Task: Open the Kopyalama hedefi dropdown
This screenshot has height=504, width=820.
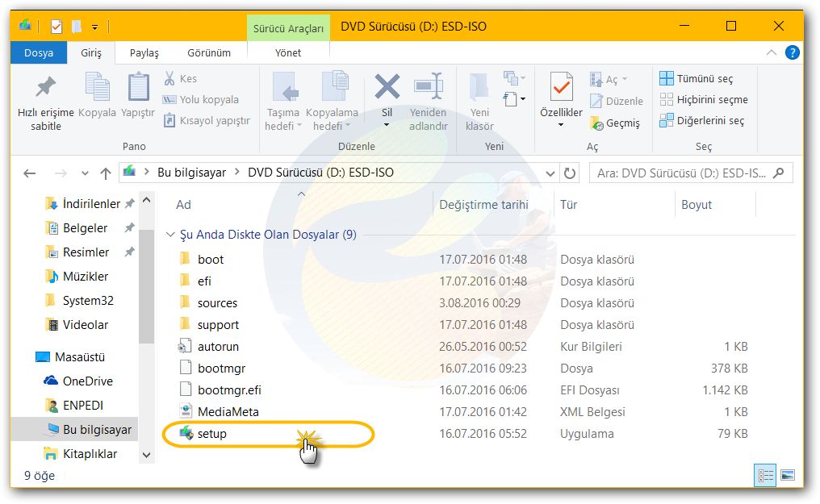Action: pyautogui.click(x=348, y=125)
